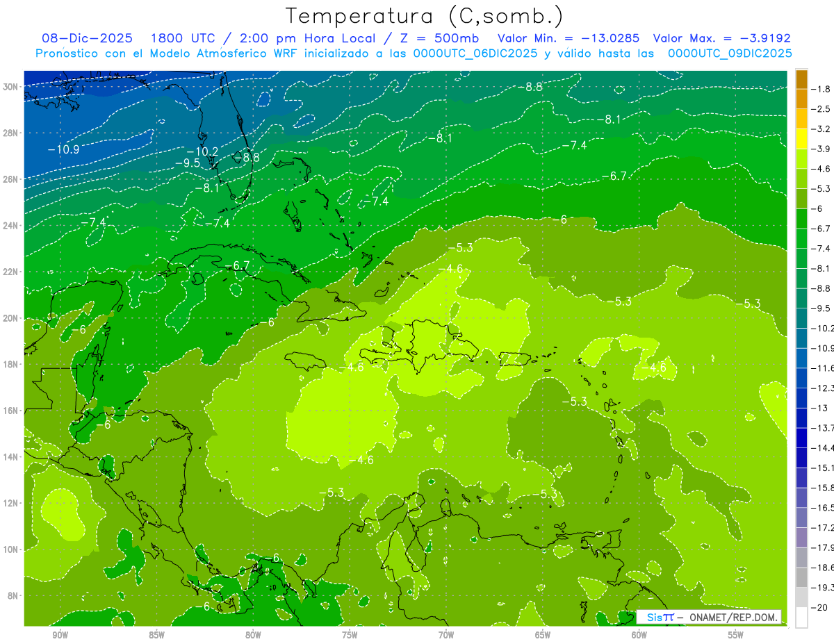
Task: Click the bright yellow swatch on the color scale
Action: pyautogui.click(x=801, y=139)
